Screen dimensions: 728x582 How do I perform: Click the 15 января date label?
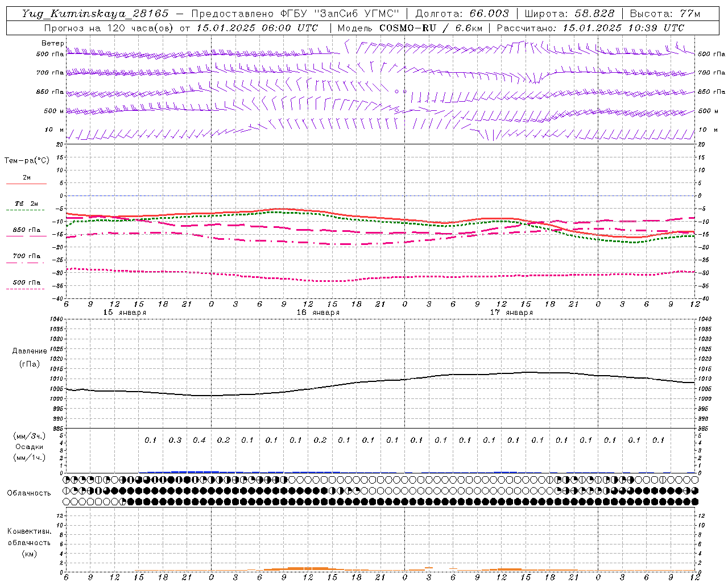pos(125,313)
